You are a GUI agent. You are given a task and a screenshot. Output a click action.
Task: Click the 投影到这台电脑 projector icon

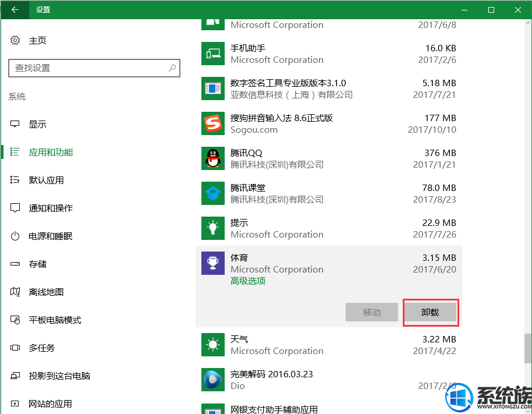pos(15,376)
